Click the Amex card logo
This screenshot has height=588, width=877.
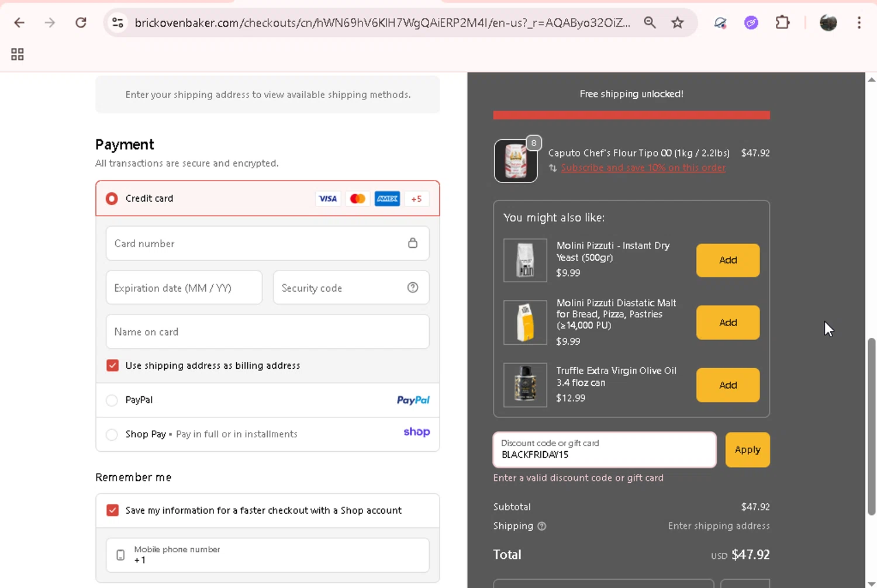pos(387,199)
